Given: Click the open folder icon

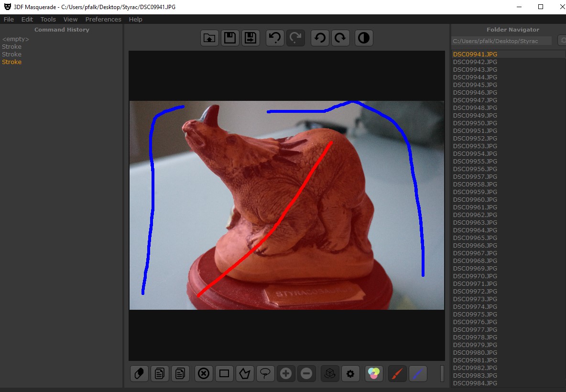Looking at the screenshot, I should pos(209,38).
